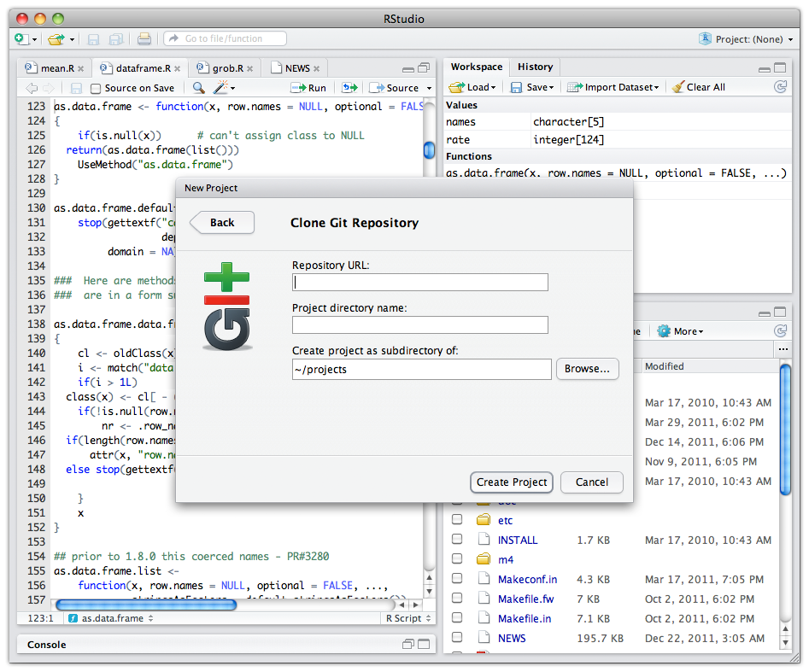Screen dimensions: 809x672
Task: Click the Create Project button
Action: 511,482
